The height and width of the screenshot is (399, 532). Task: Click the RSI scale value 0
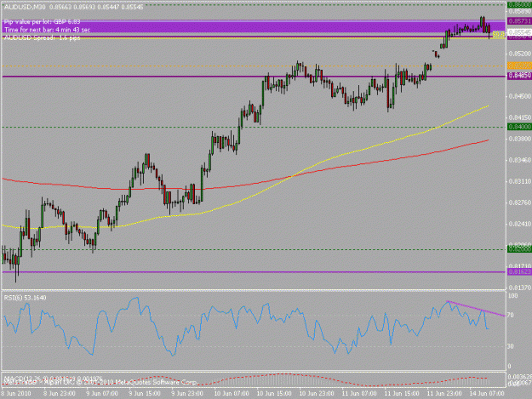coord(509,366)
